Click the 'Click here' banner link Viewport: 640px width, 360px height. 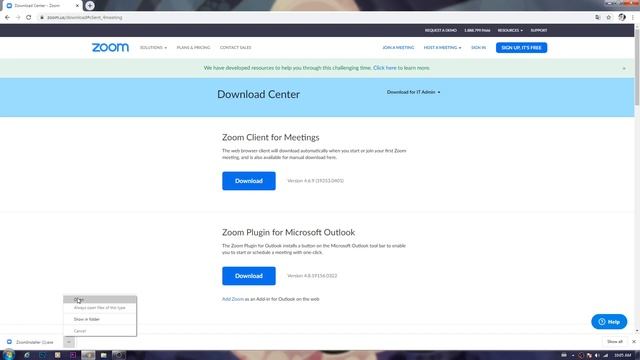(x=384, y=68)
